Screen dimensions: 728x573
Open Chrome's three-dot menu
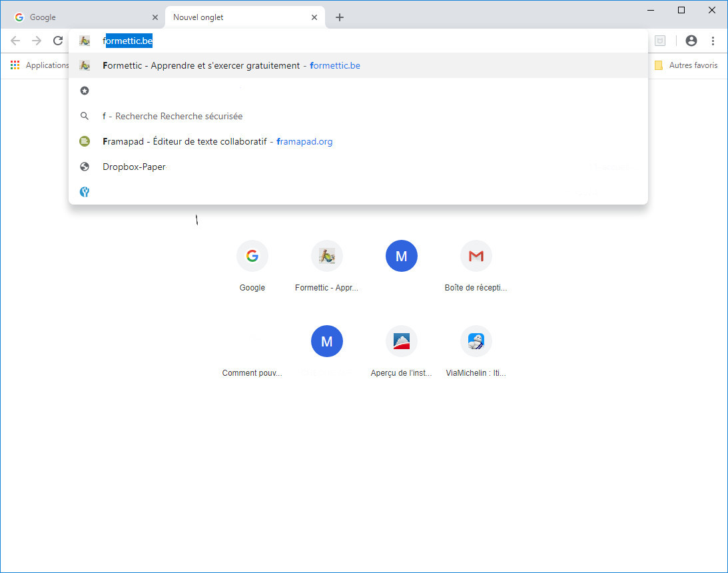(x=713, y=41)
